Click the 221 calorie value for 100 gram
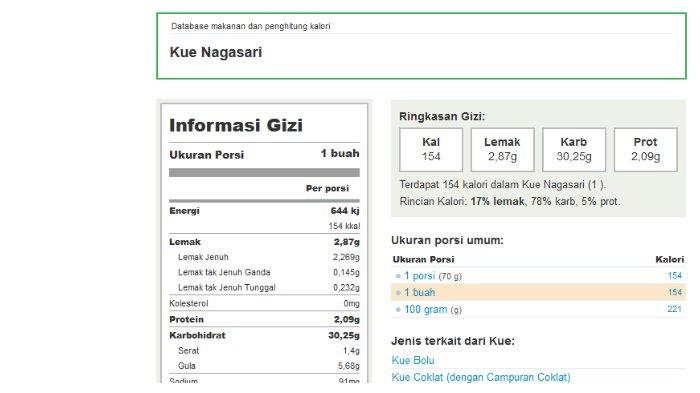Image resolution: width=700 pixels, height=393 pixels. tap(675, 309)
